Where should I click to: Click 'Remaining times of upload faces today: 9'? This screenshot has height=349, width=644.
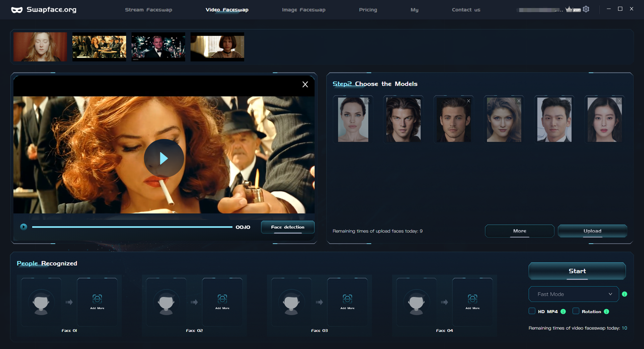point(377,231)
